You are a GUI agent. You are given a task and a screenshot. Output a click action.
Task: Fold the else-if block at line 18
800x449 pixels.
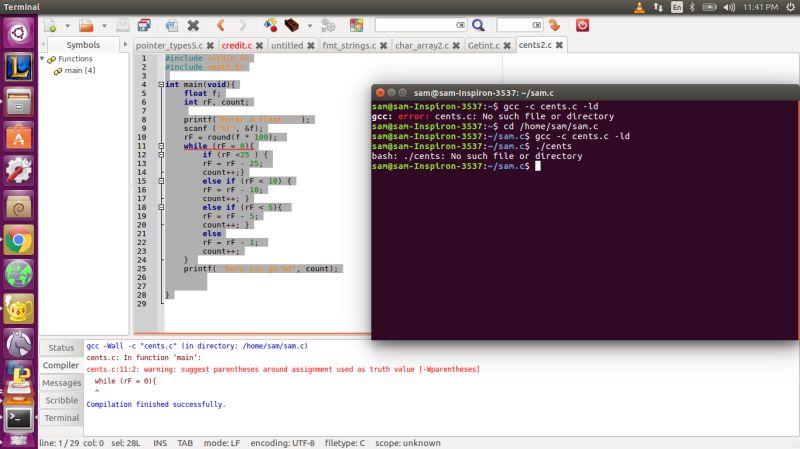tap(161, 208)
